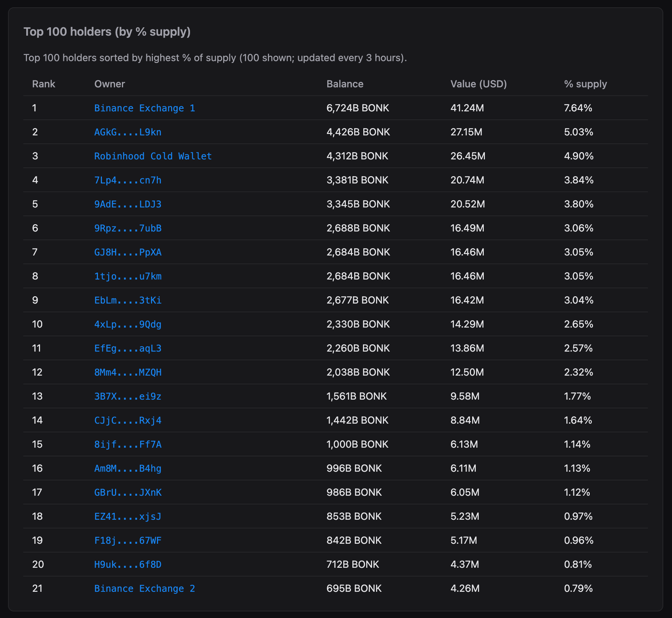
Task: Select supply percentage 0.79%
Action: pyautogui.click(x=578, y=589)
